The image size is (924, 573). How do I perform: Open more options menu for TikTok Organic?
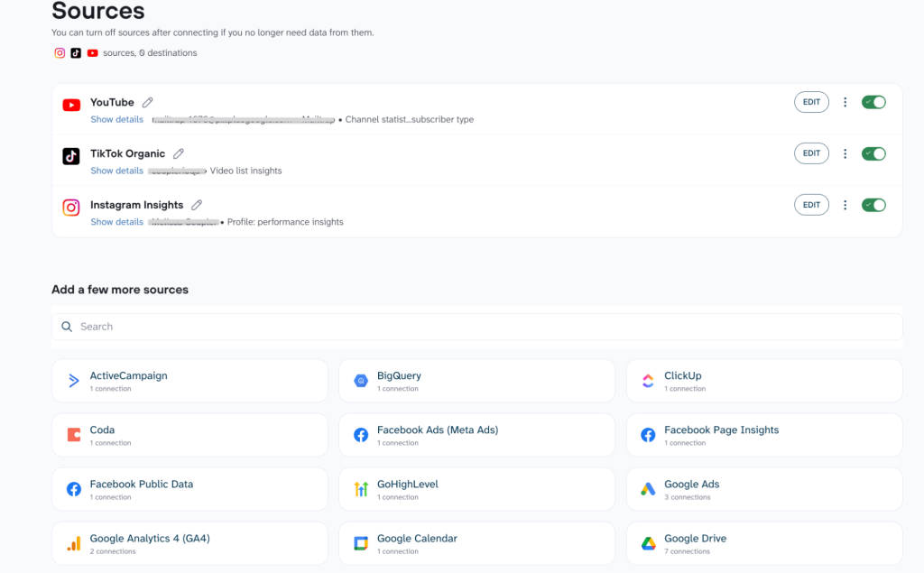845,153
